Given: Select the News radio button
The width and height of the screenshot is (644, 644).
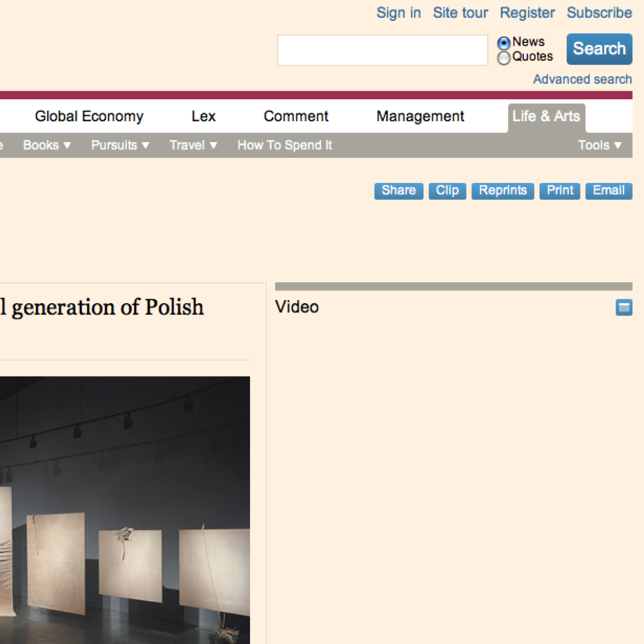Looking at the screenshot, I should point(504,43).
